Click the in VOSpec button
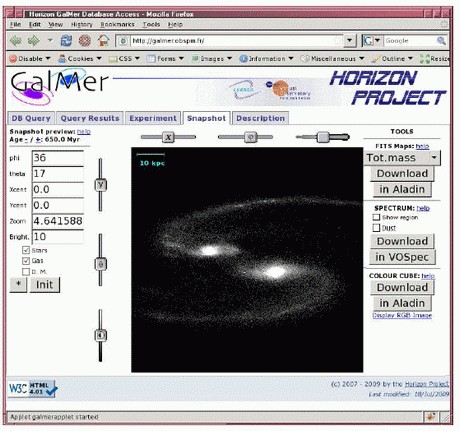Screen dimensions: 460x431 click(x=402, y=257)
